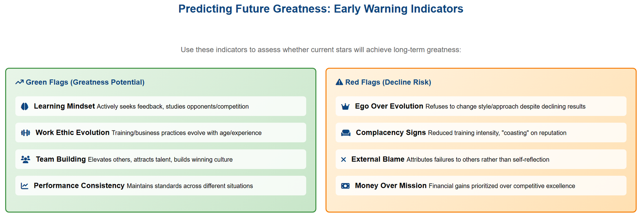The width and height of the screenshot is (644, 219).
Task: Click the Predicting Future Greatness page title
Action: click(x=321, y=9)
